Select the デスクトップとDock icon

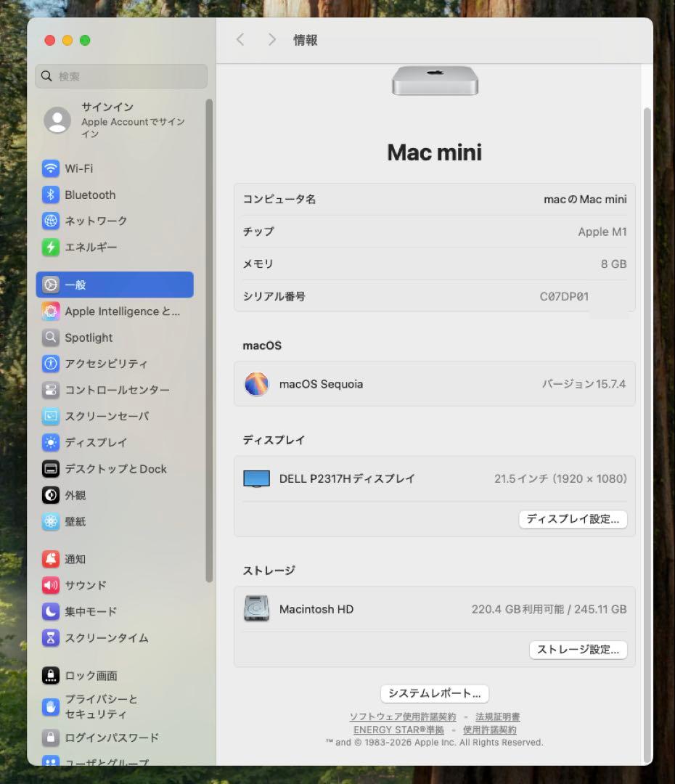[x=51, y=468]
